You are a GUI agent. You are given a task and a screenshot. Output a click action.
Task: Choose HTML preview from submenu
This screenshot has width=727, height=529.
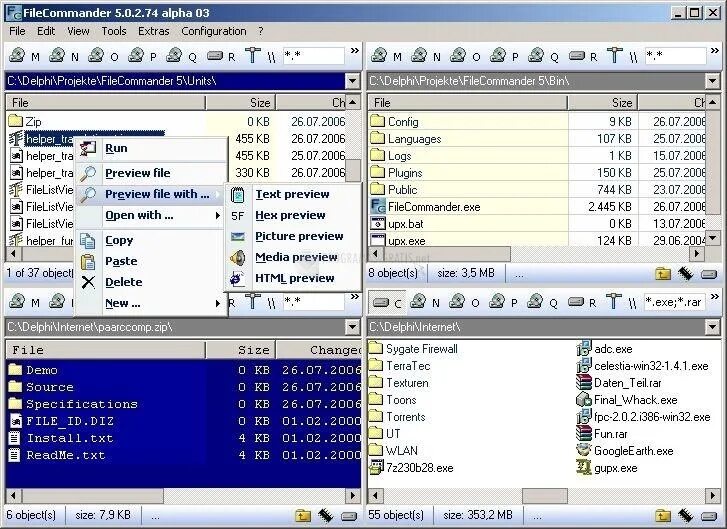[294, 278]
